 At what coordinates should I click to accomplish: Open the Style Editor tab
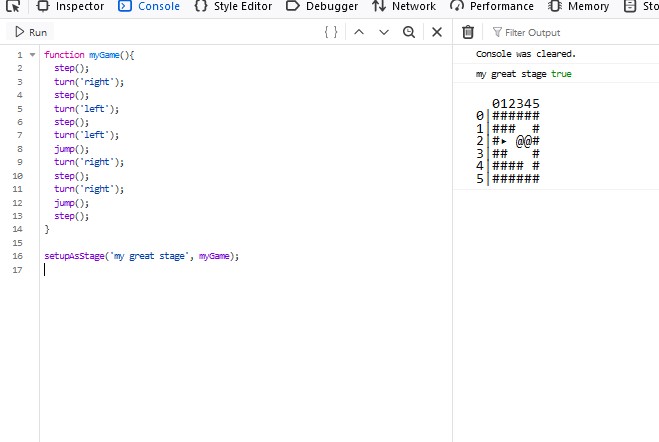pyautogui.click(x=233, y=6)
